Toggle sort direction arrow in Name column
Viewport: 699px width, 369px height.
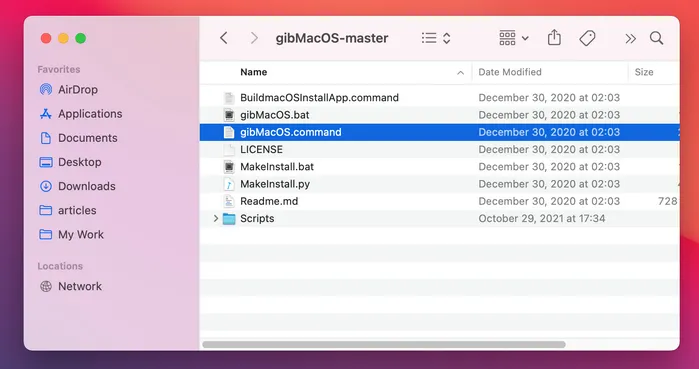(x=461, y=73)
